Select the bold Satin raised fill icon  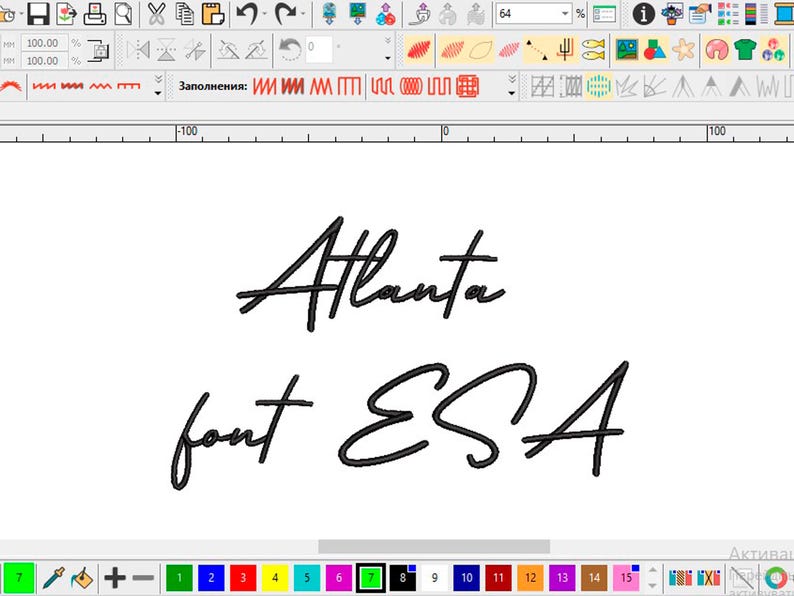(293, 86)
